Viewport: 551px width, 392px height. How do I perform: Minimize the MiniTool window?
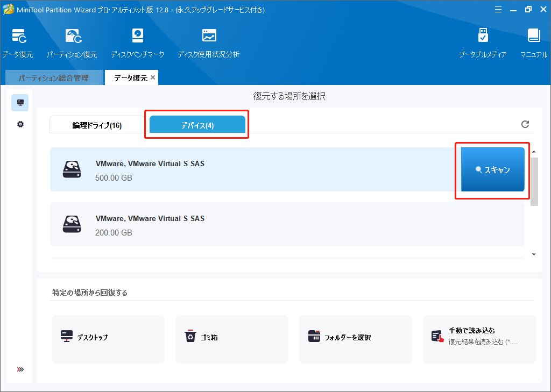[513, 10]
